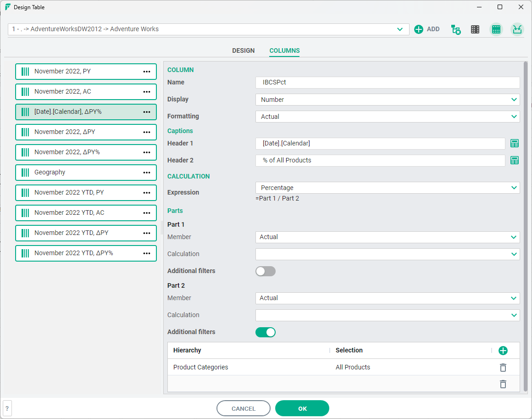The image size is (532, 419).
Task: Select the November 2022, PY column item
Action: tap(86, 72)
